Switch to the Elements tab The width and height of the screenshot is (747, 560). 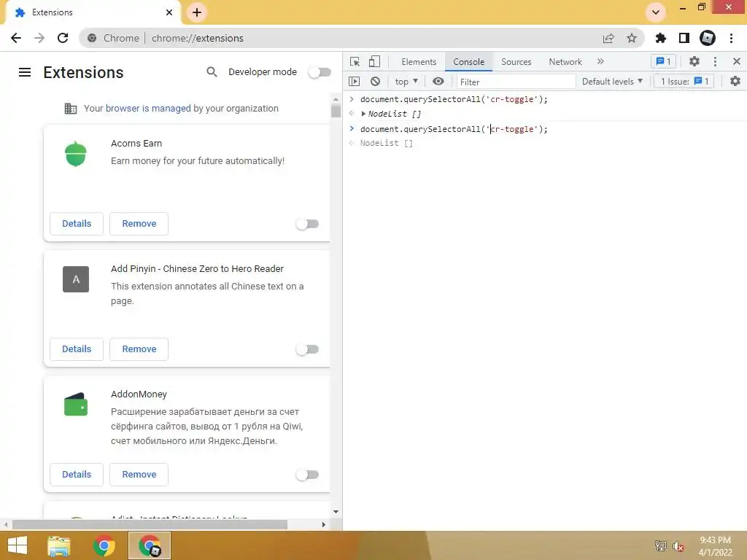pyautogui.click(x=419, y=62)
